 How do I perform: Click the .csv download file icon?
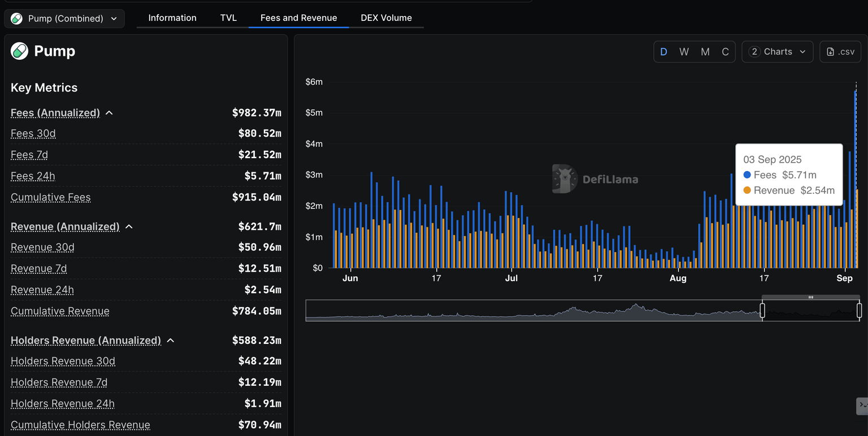(830, 51)
